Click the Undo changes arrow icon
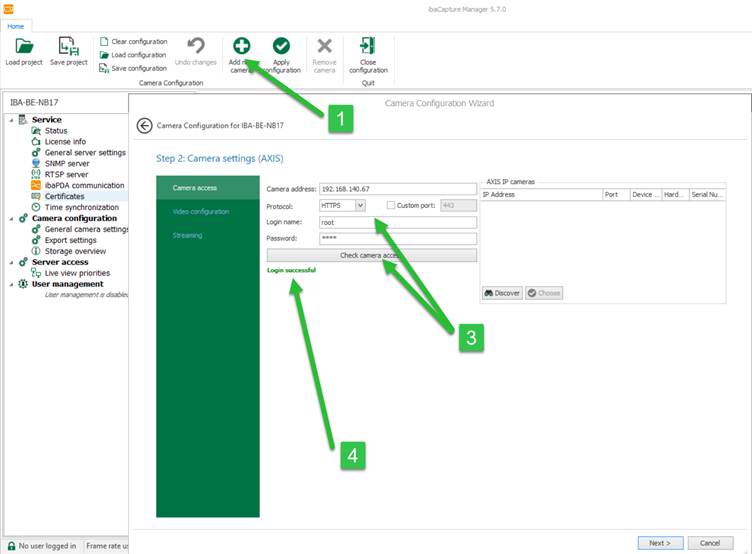This screenshot has width=752, height=554. pos(196,46)
